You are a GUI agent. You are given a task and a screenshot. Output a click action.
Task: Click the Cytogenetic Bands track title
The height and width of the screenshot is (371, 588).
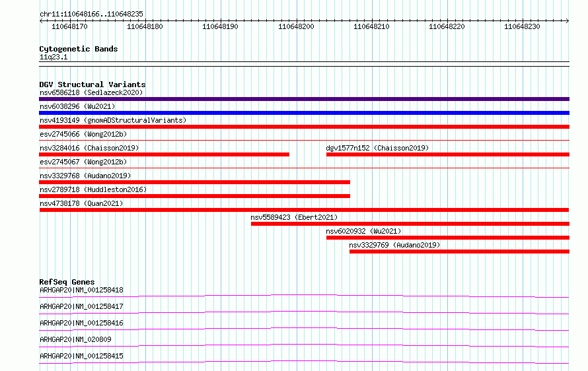pos(79,49)
